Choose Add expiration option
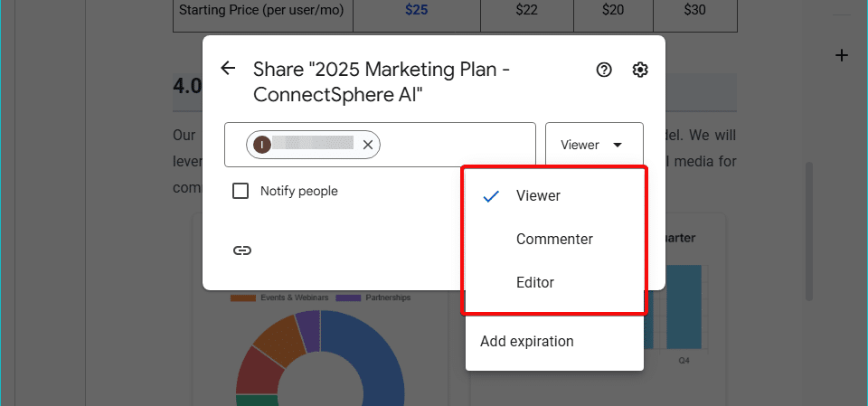868x406 pixels. pyautogui.click(x=554, y=341)
